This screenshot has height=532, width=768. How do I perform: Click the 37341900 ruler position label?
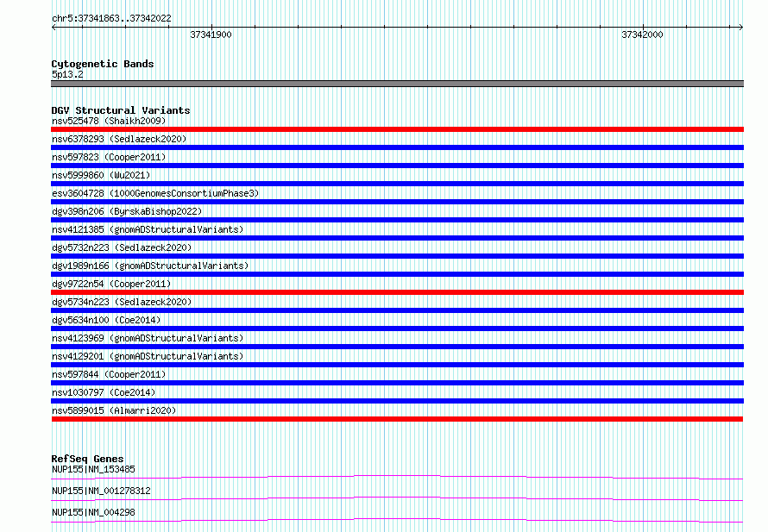point(211,34)
